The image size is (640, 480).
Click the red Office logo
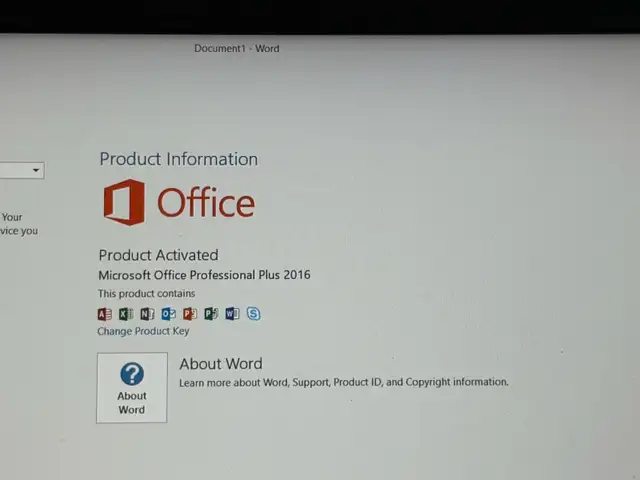(179, 202)
